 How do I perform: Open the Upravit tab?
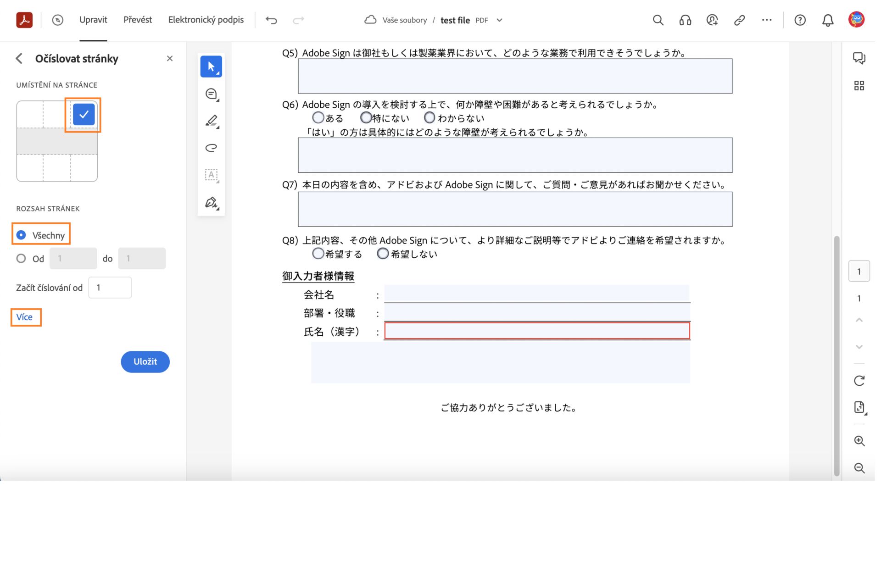tap(93, 20)
